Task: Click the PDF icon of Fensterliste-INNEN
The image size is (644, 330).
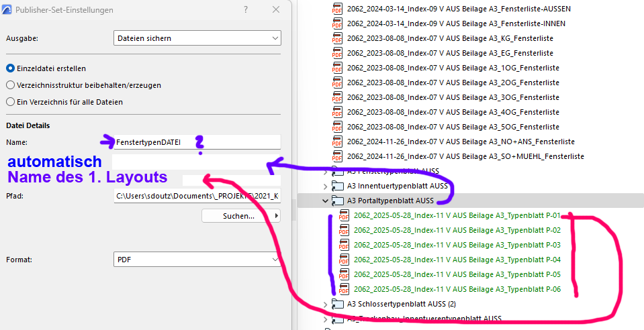Action: point(337,23)
